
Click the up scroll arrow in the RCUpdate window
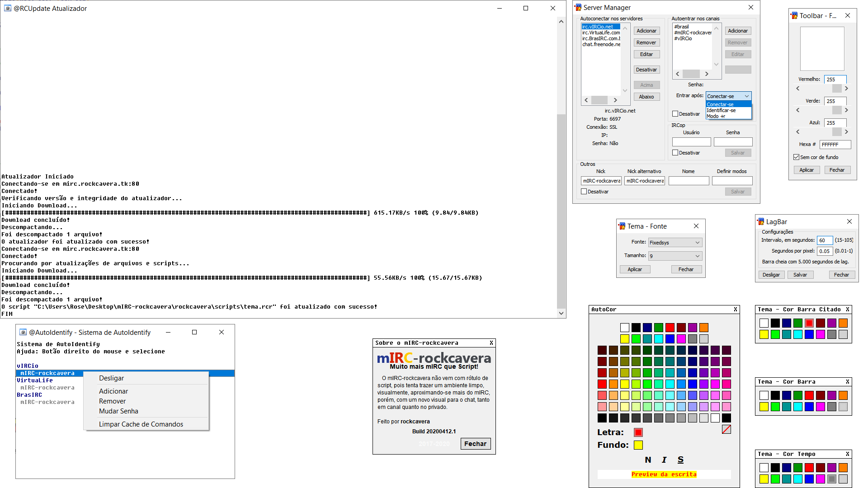561,22
